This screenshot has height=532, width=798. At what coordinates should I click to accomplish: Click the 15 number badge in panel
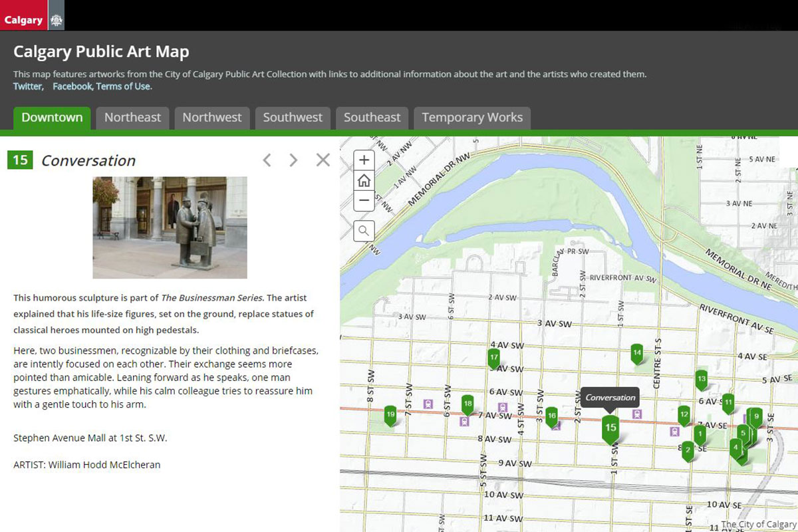(20, 160)
